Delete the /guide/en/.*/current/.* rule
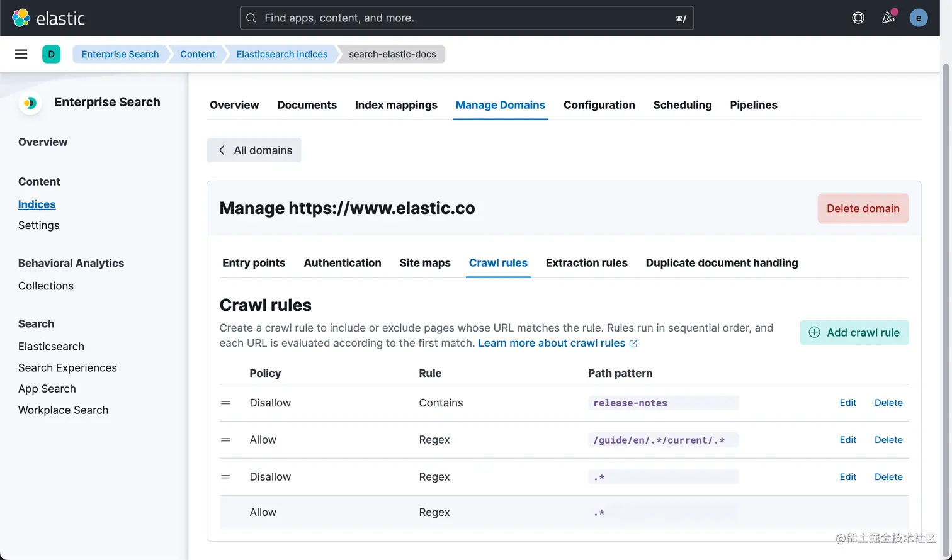Viewport: 952px width, 560px height. click(888, 440)
